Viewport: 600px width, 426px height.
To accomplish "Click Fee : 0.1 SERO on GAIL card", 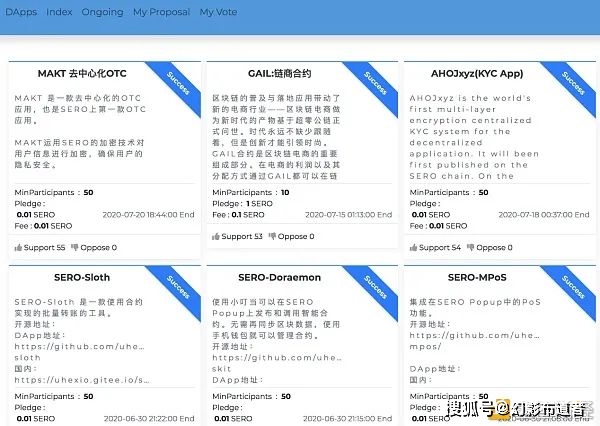I will tap(238, 215).
